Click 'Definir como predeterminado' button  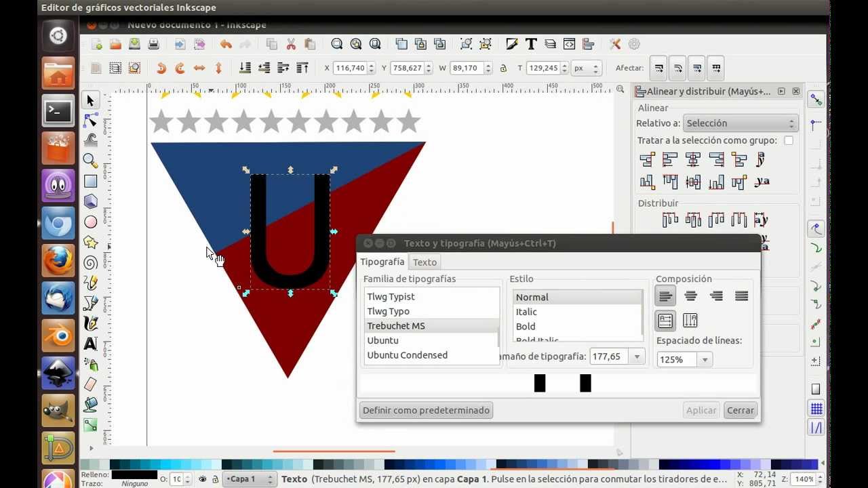pyautogui.click(x=426, y=410)
